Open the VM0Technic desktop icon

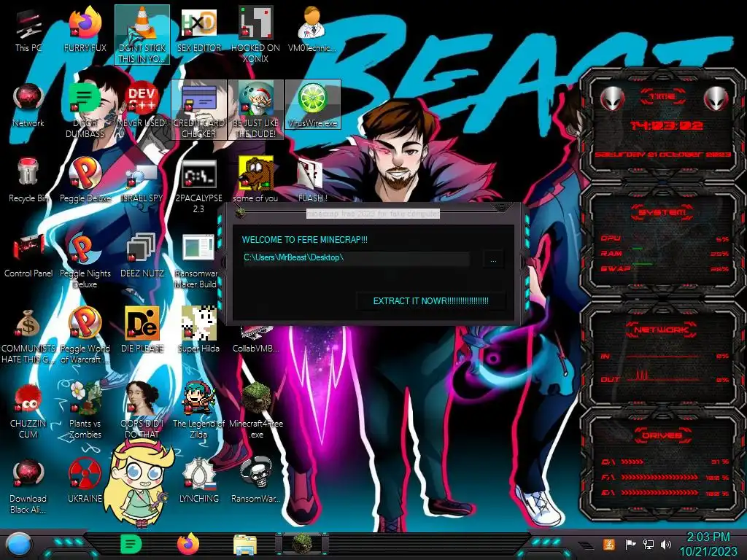pyautogui.click(x=312, y=30)
